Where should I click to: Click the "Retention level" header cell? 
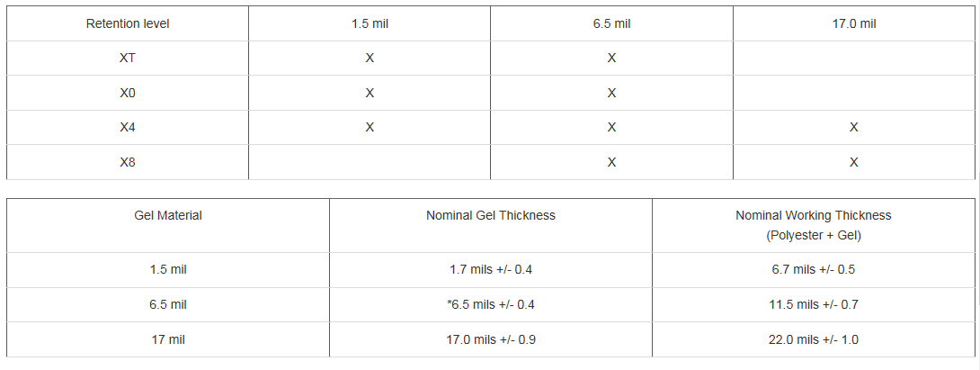tap(128, 23)
